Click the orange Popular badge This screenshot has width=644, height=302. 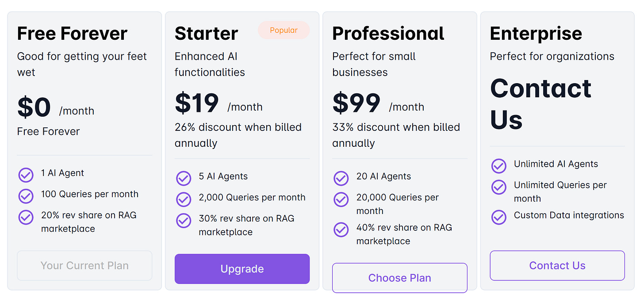(284, 30)
